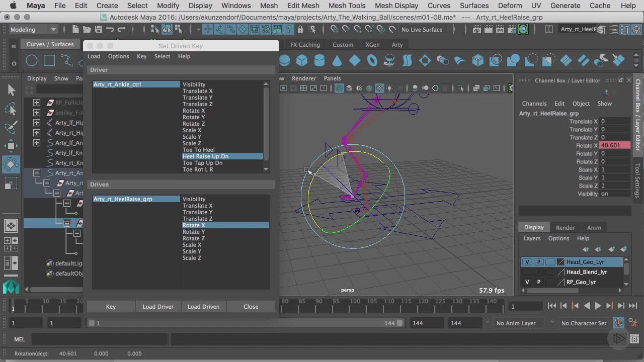
Task: Create a NURBS square from shelf
Action: click(49, 61)
